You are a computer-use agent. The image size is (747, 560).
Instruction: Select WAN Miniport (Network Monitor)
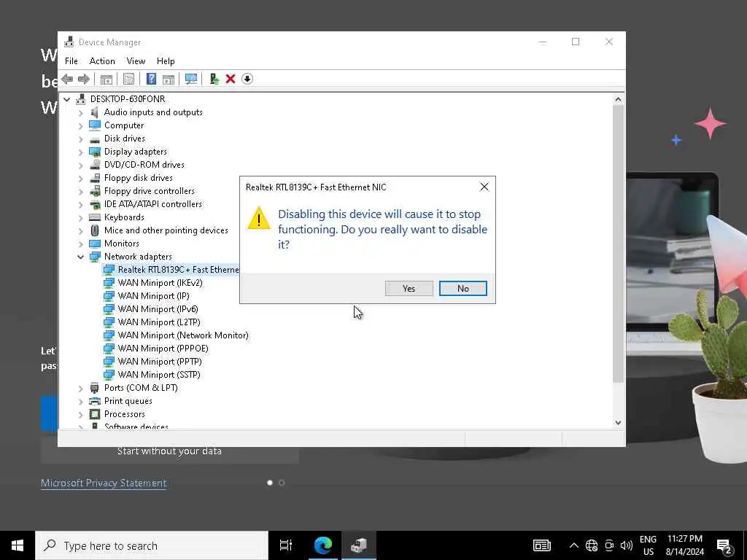pyautogui.click(x=183, y=335)
